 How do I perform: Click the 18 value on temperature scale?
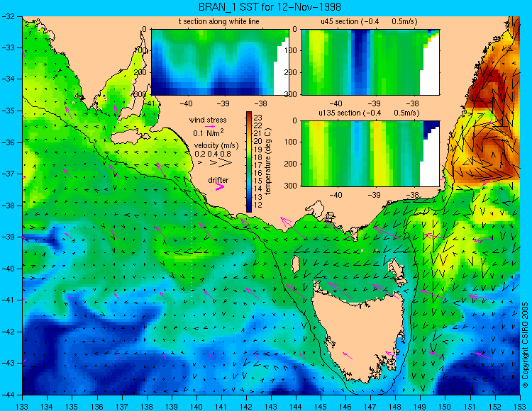tap(258, 157)
